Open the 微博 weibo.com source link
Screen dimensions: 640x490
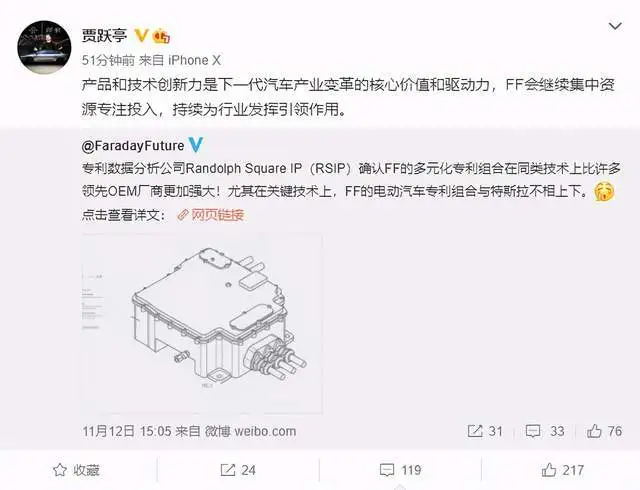click(x=250, y=431)
